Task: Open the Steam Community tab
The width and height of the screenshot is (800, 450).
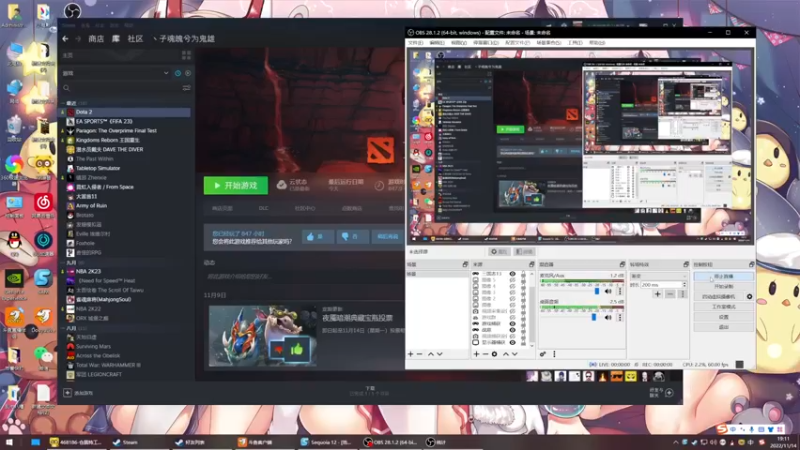Action: coord(135,39)
